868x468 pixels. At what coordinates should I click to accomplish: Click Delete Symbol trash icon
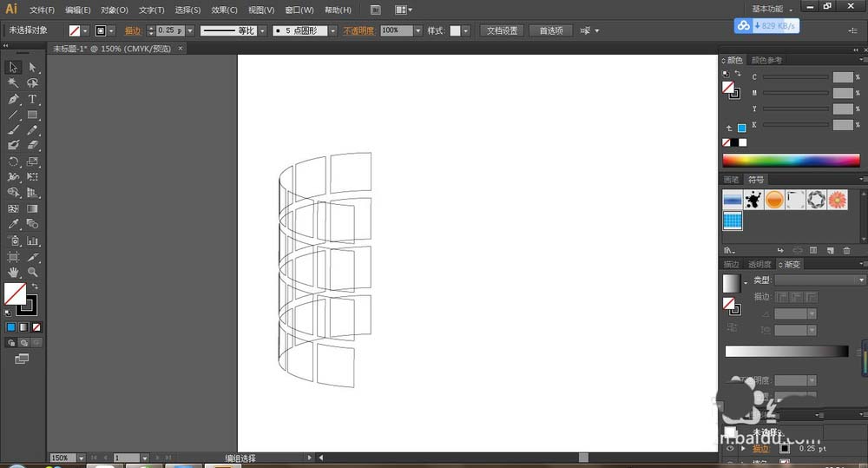pos(846,250)
